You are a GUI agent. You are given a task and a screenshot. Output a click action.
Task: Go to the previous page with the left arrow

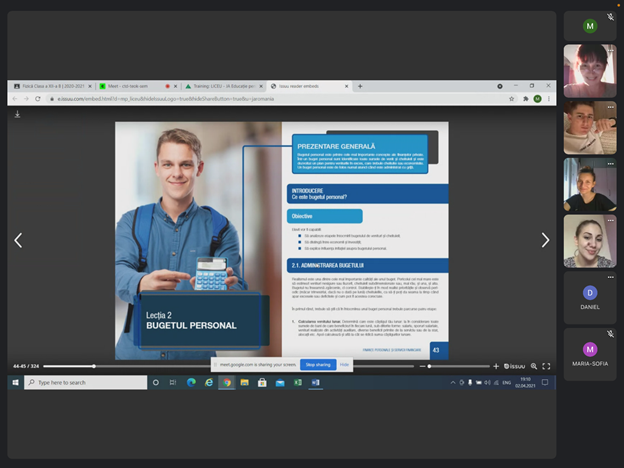pyautogui.click(x=18, y=240)
